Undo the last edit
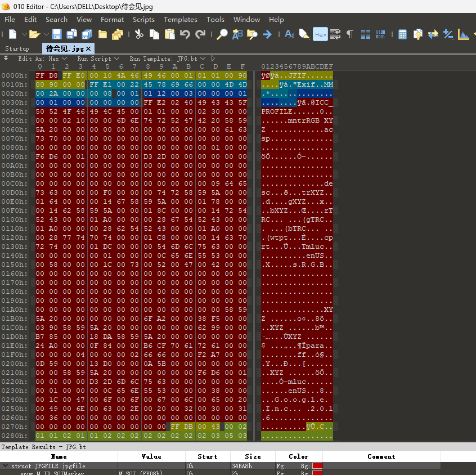 click(185, 34)
